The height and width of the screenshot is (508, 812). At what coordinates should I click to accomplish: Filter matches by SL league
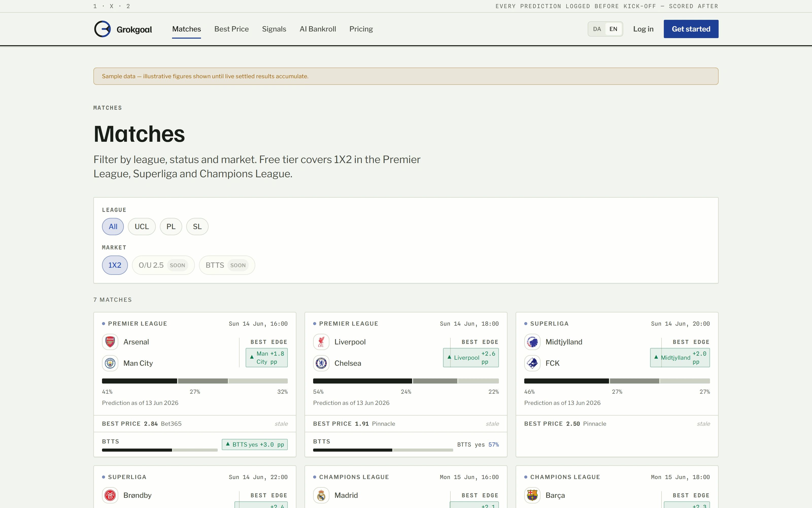(197, 227)
